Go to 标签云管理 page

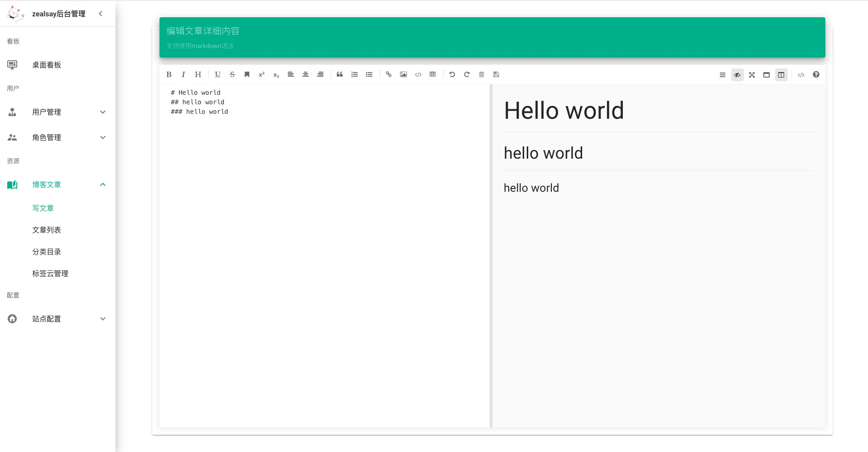pos(50,273)
